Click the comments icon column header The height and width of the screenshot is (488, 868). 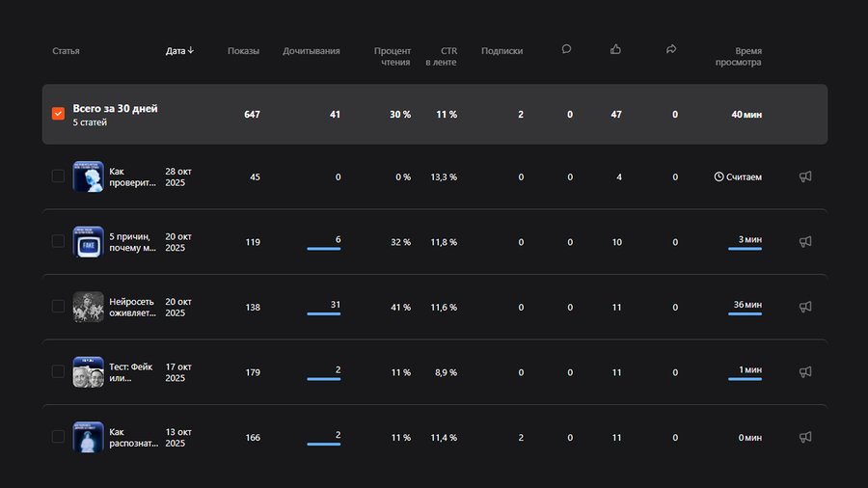tap(566, 49)
